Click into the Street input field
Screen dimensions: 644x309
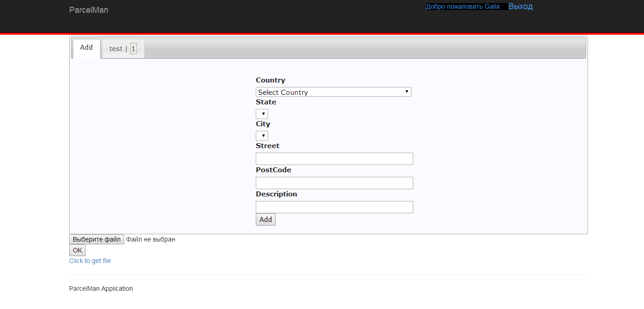[335, 159]
